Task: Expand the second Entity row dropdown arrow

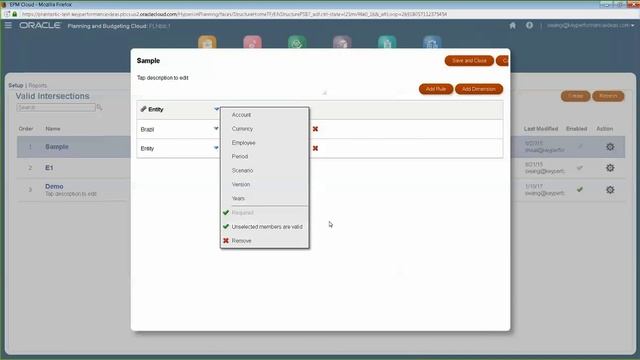Action: point(216,148)
